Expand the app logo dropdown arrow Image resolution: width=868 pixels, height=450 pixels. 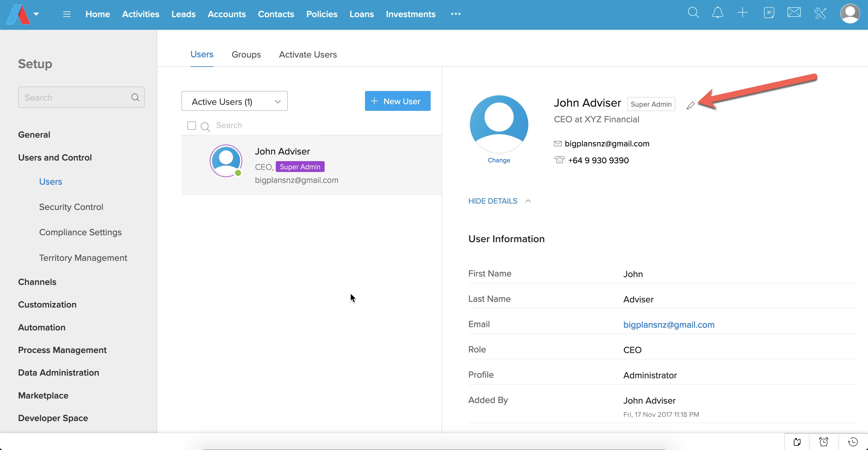pyautogui.click(x=36, y=14)
